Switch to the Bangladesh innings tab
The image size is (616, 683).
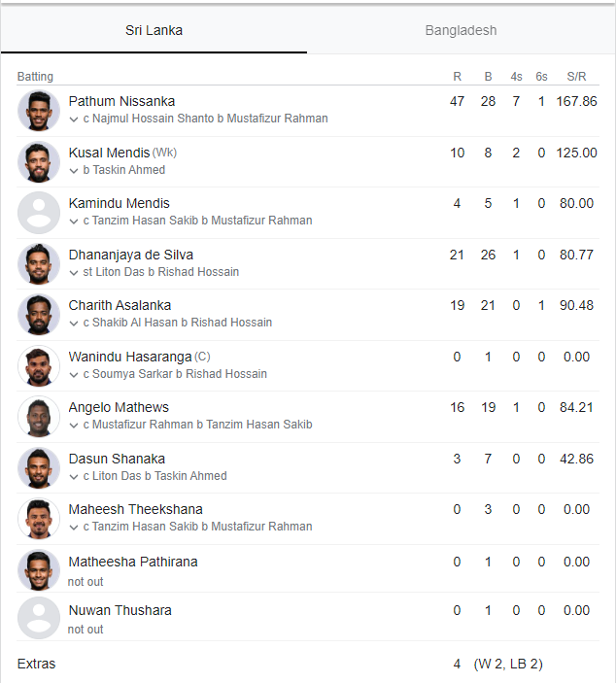click(461, 30)
